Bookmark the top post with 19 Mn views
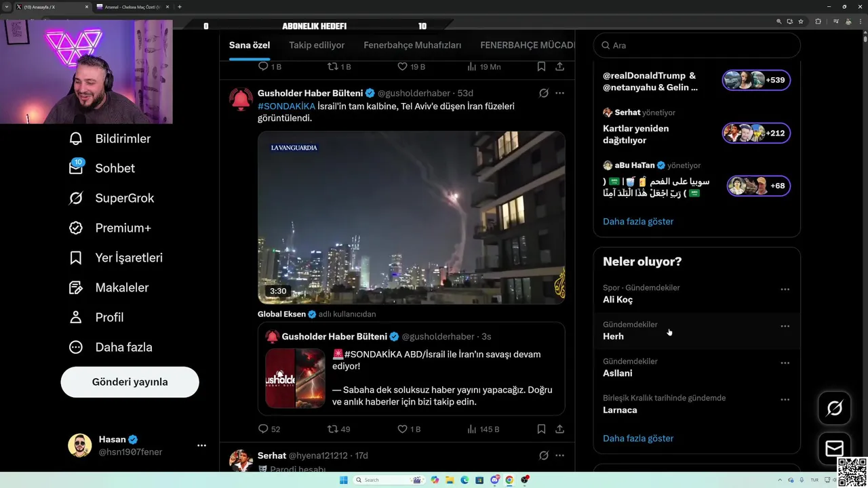Screen dimensions: 868x488 (541, 66)
